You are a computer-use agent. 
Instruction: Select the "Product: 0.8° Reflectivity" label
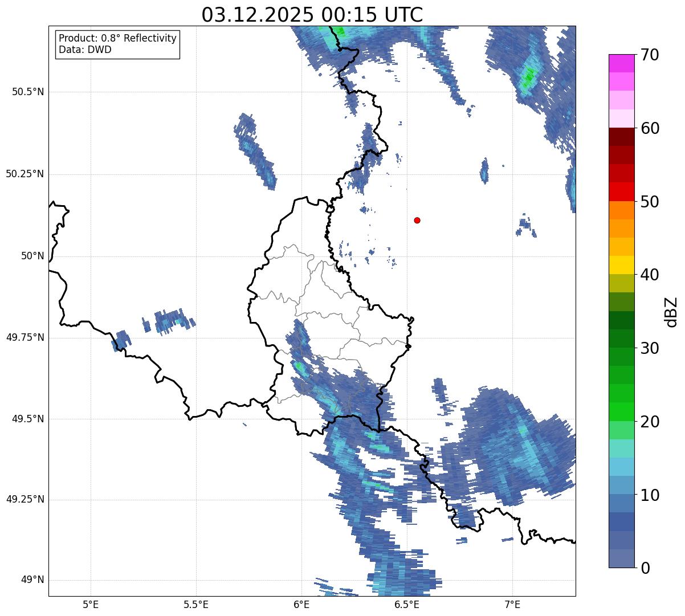point(117,38)
